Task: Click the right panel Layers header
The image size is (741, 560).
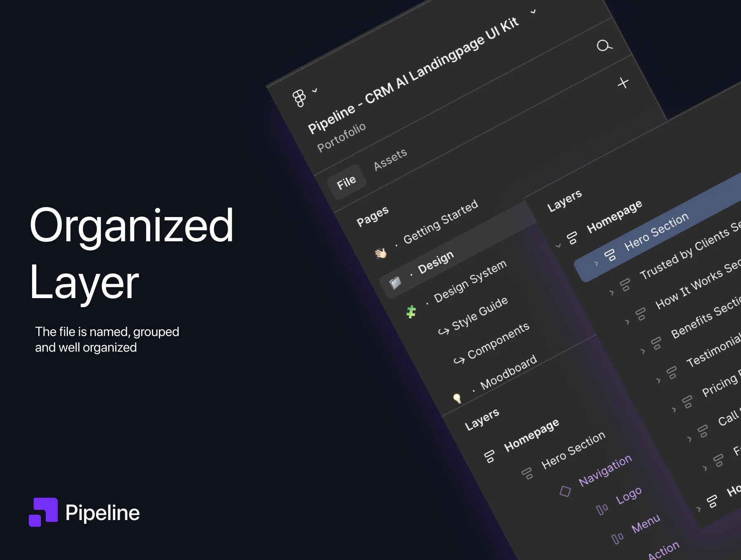Action: tap(564, 201)
